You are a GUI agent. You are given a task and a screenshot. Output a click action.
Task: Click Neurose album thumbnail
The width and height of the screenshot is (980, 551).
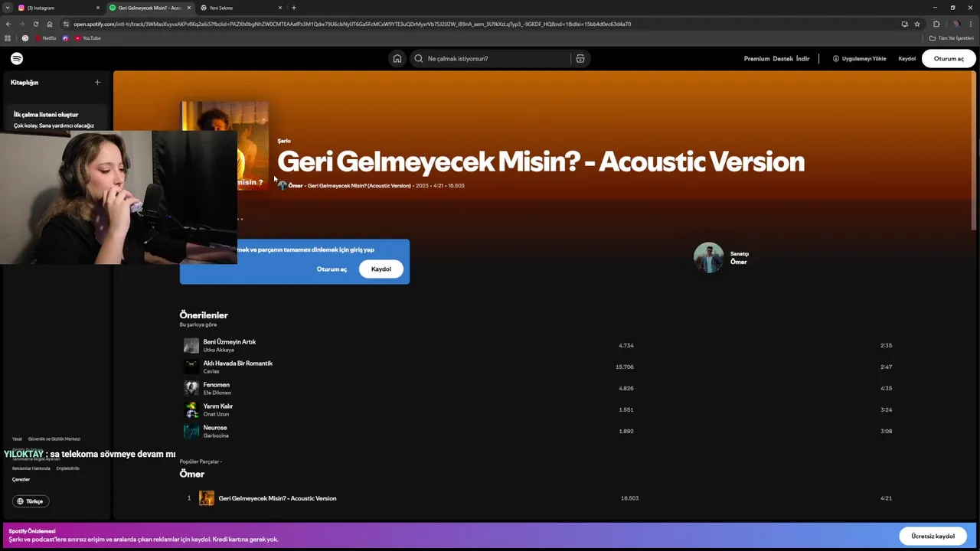point(191,432)
